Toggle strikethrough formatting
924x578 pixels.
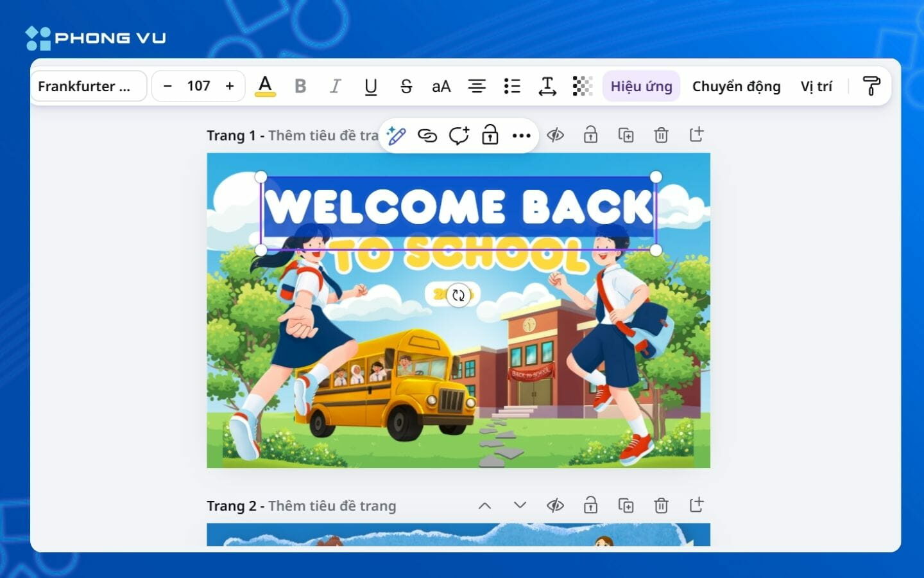[406, 86]
